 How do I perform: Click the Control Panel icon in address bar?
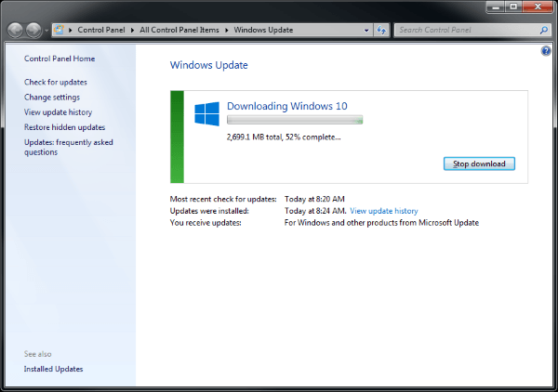(x=60, y=30)
